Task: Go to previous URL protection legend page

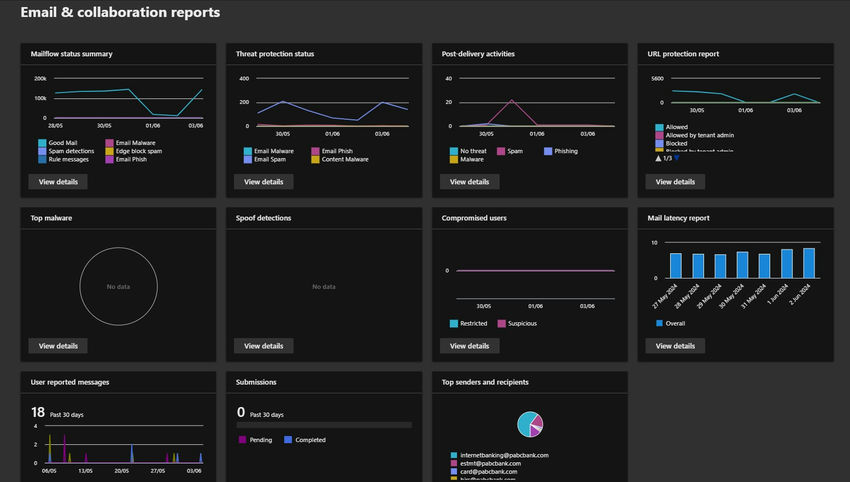Action: (x=658, y=158)
